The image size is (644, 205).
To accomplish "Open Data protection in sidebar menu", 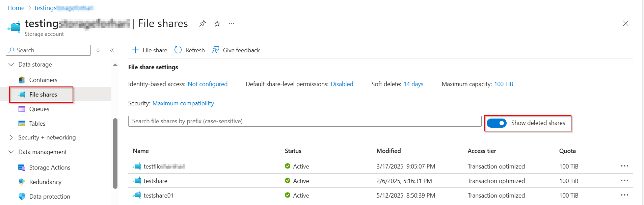I will click(50, 196).
